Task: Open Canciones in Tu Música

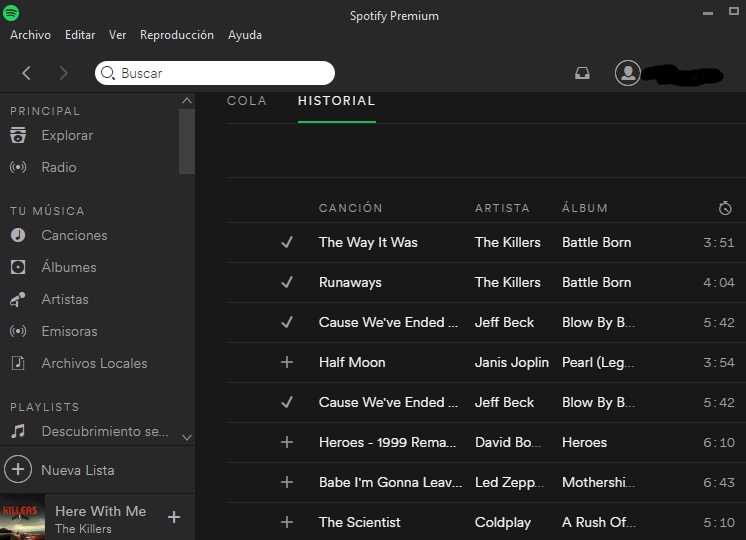Action: (74, 235)
